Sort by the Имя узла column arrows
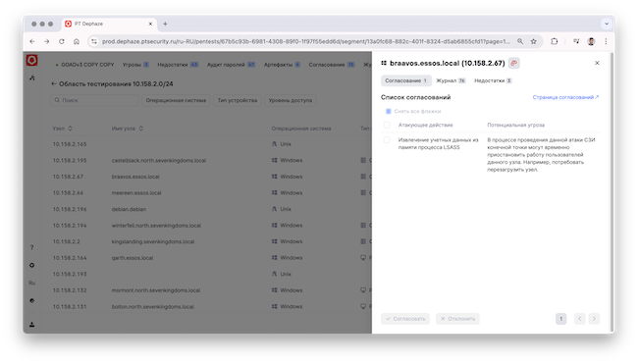This screenshot has height=364, width=638. 141,129
